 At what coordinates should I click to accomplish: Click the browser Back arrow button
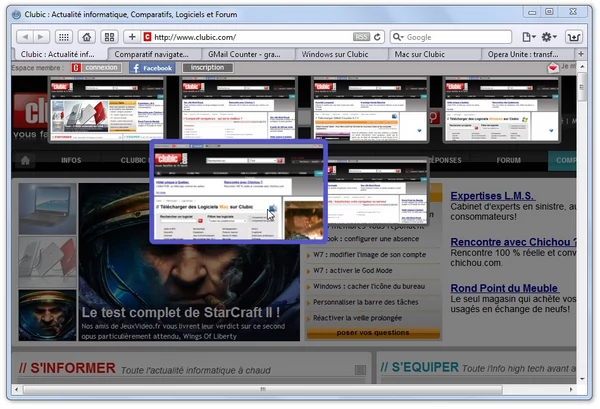click(25, 37)
